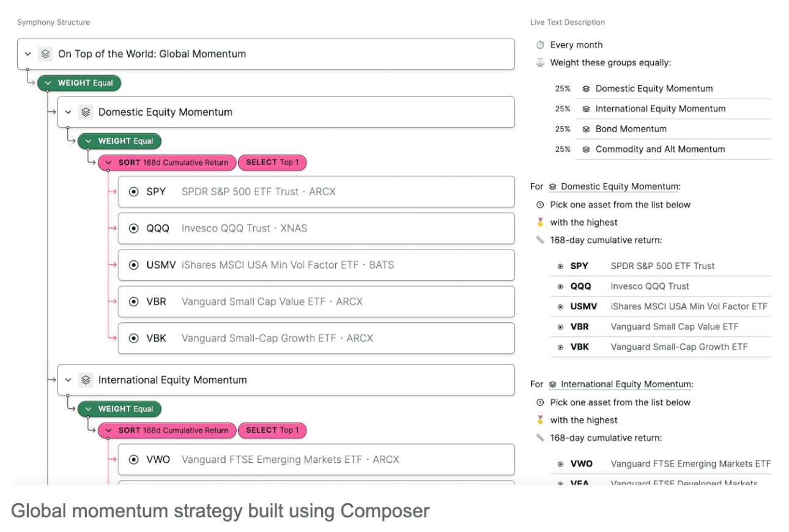Collapse the Domestic Equity Momentum group
This screenshot has width=789, height=532.
tap(68, 113)
